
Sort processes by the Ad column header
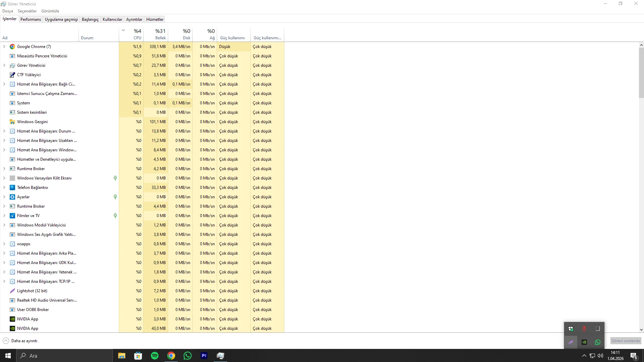point(39,34)
